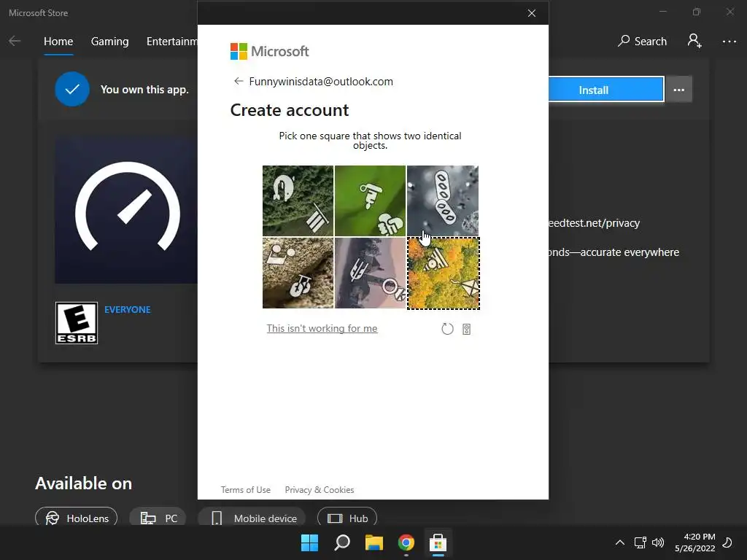
Task: Click the Microsoft Store taskbar icon
Action: (438, 542)
